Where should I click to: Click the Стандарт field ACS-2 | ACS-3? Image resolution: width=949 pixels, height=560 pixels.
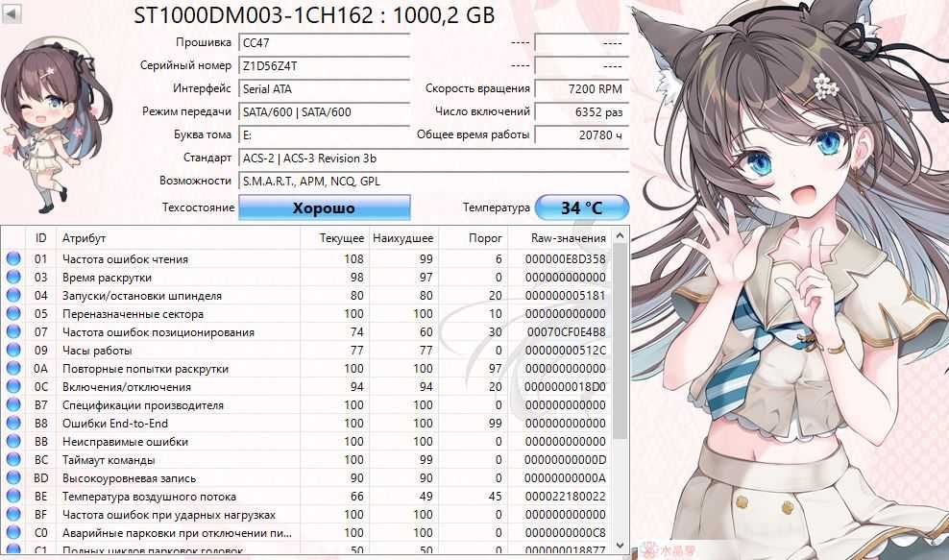(433, 158)
